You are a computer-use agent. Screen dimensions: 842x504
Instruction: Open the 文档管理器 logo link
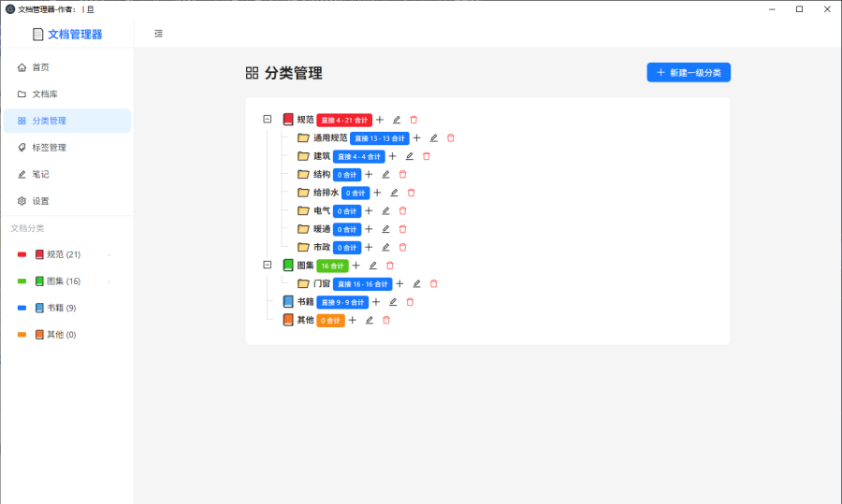(x=67, y=35)
